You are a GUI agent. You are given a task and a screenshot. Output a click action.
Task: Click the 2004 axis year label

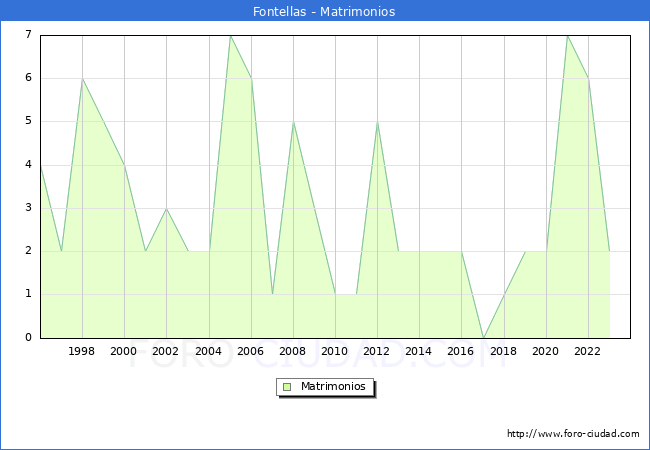pos(208,351)
